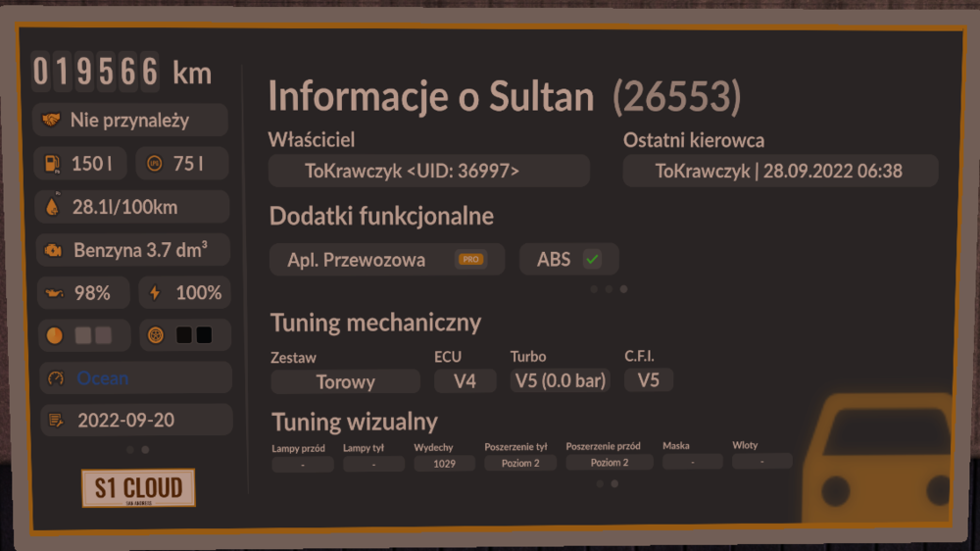Go to first page dot under Dodatki funkcjonalne
Screen dimensions: 980x551
(594, 289)
